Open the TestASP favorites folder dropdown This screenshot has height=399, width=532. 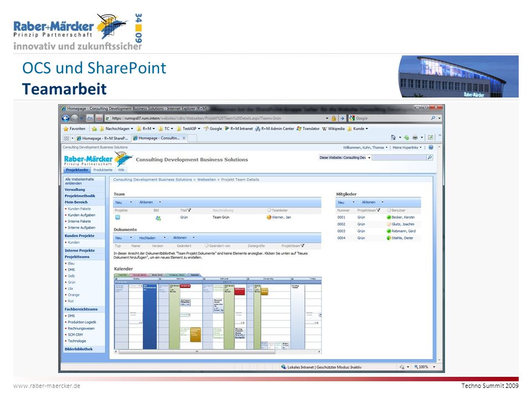(x=188, y=129)
